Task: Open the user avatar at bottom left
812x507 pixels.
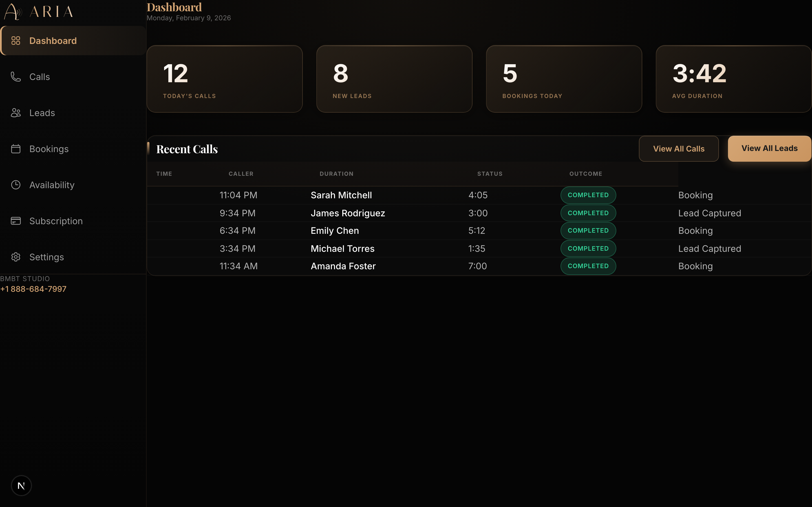Action: [21, 485]
